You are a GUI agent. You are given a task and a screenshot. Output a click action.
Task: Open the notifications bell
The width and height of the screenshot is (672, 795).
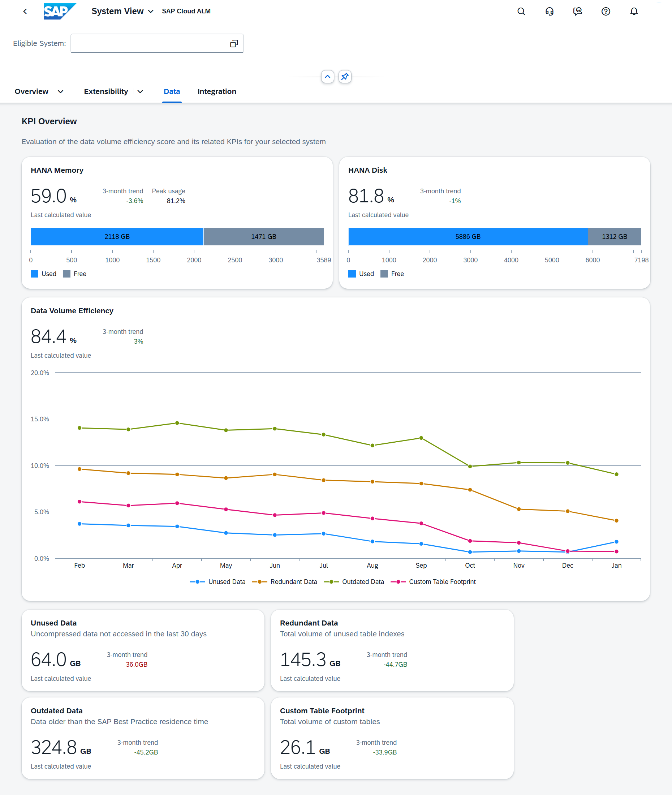[x=634, y=12]
